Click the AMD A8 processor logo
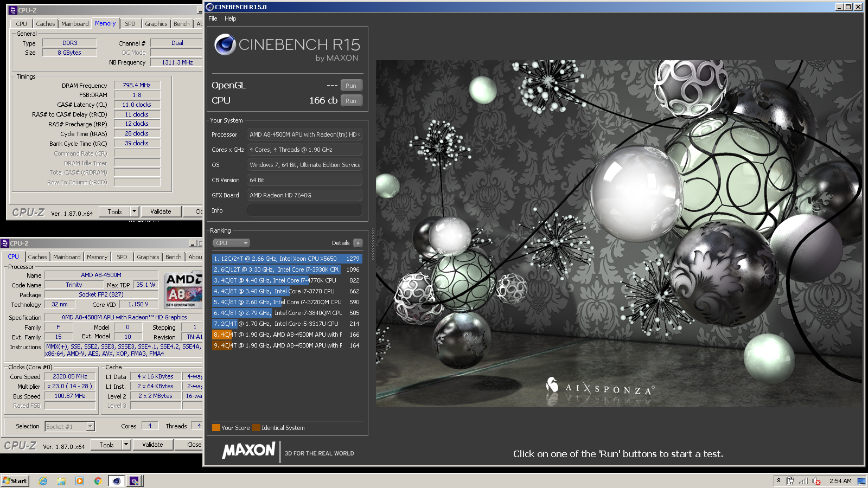 (x=184, y=290)
